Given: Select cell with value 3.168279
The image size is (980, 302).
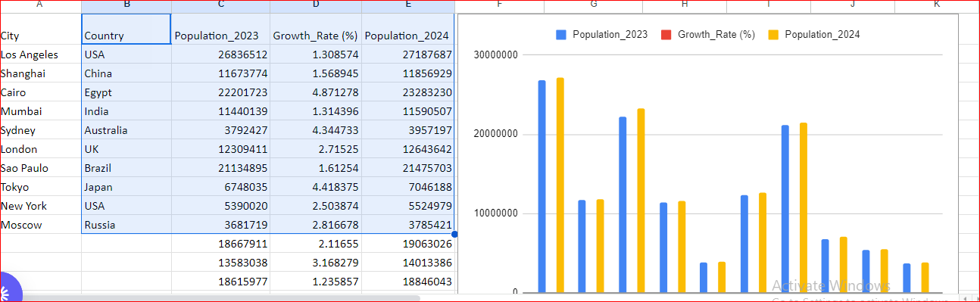Looking at the screenshot, I should 316,263.
